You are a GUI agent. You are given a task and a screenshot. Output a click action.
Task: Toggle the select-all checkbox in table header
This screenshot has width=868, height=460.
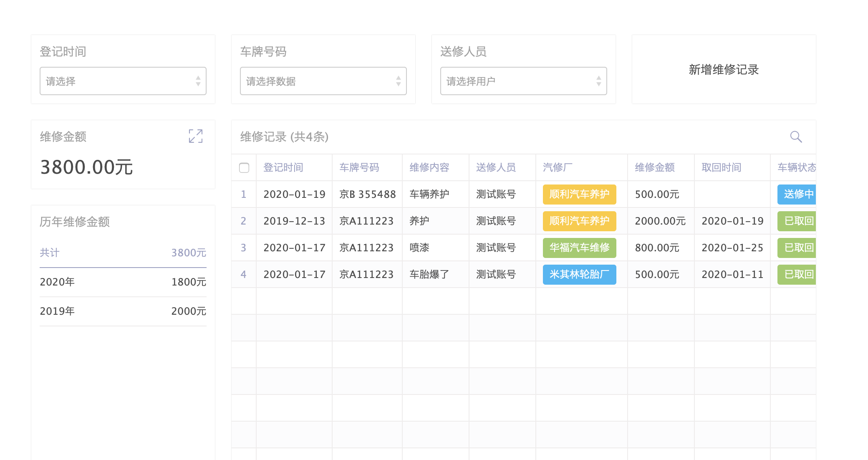click(244, 168)
